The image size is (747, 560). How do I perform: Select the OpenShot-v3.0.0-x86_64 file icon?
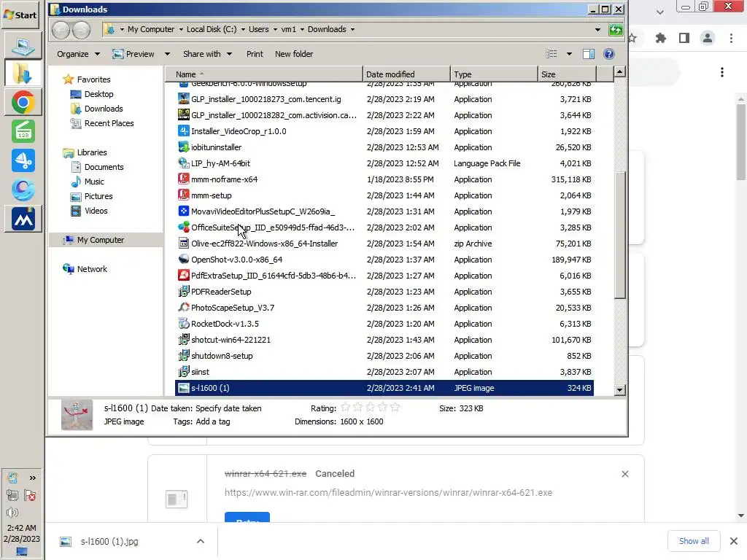click(x=183, y=260)
